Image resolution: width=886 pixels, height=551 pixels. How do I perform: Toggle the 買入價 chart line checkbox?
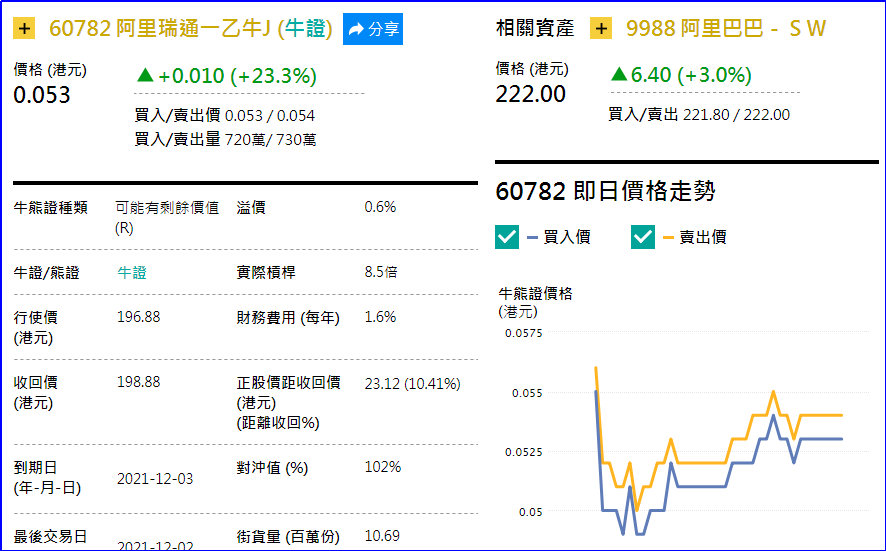click(507, 237)
